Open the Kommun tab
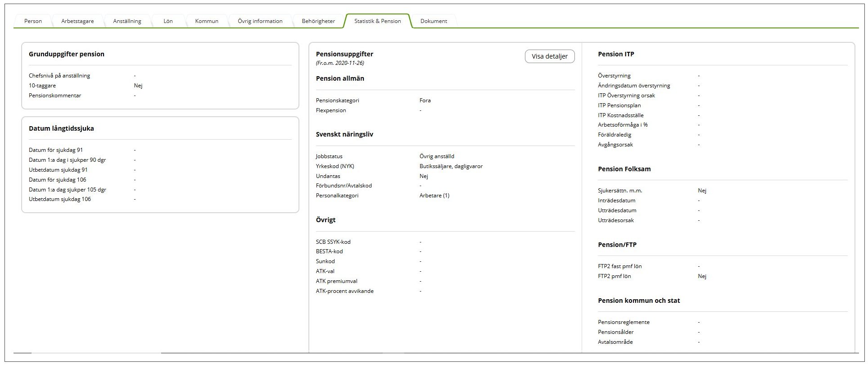Screen dimensions: 868x365 pyautogui.click(x=207, y=21)
